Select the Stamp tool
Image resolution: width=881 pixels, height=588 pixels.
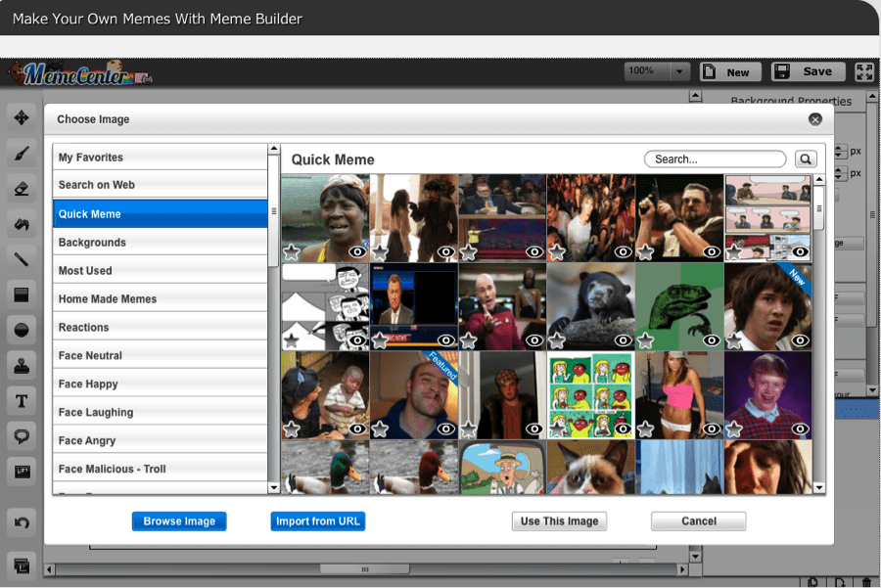(22, 366)
